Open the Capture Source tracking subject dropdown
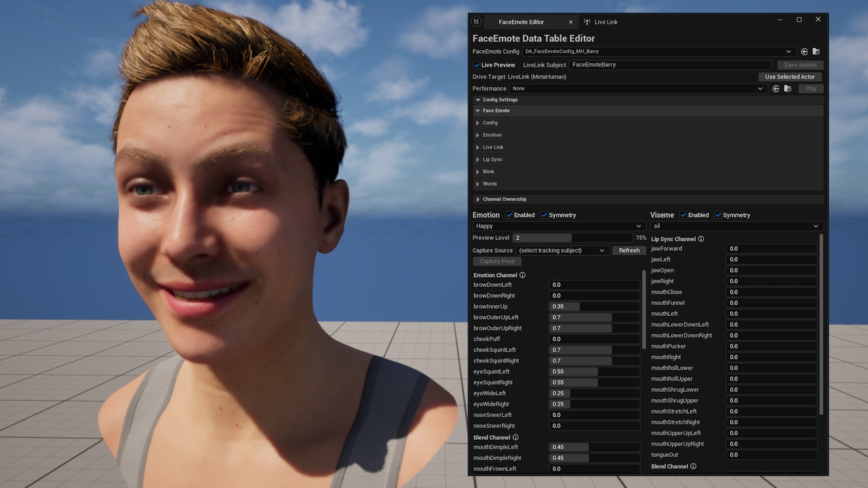868x488 pixels. tap(561, 251)
